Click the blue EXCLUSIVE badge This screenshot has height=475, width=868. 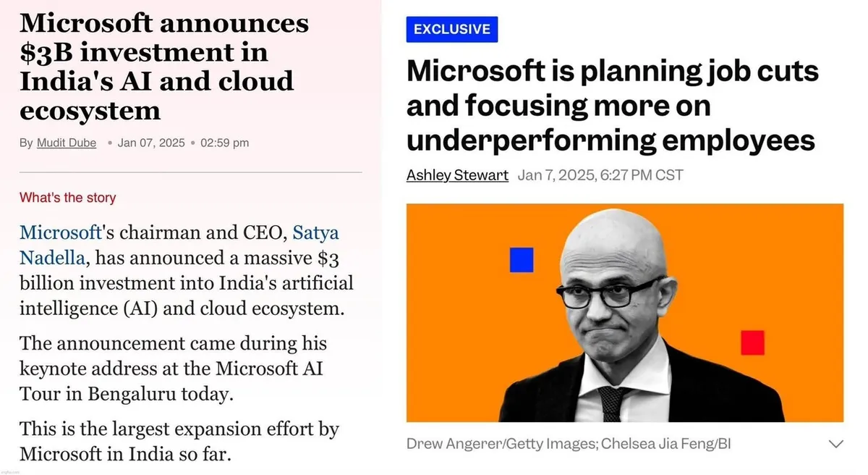(452, 30)
